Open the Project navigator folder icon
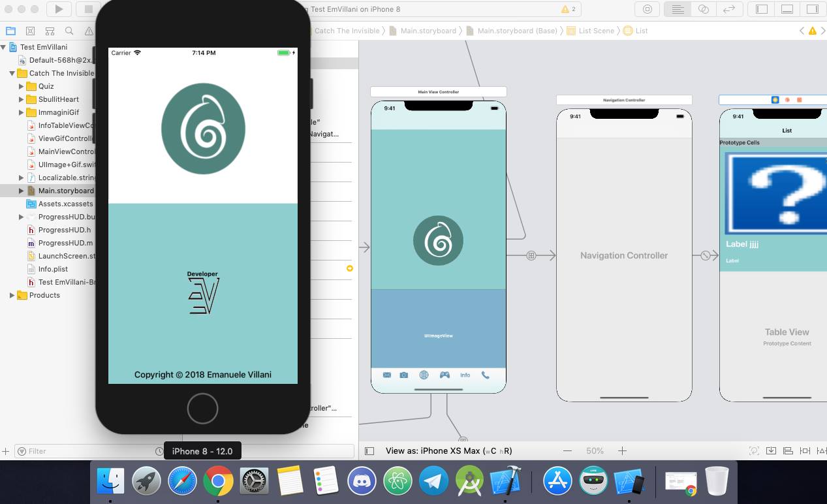Image resolution: width=827 pixels, height=504 pixels. [x=10, y=31]
